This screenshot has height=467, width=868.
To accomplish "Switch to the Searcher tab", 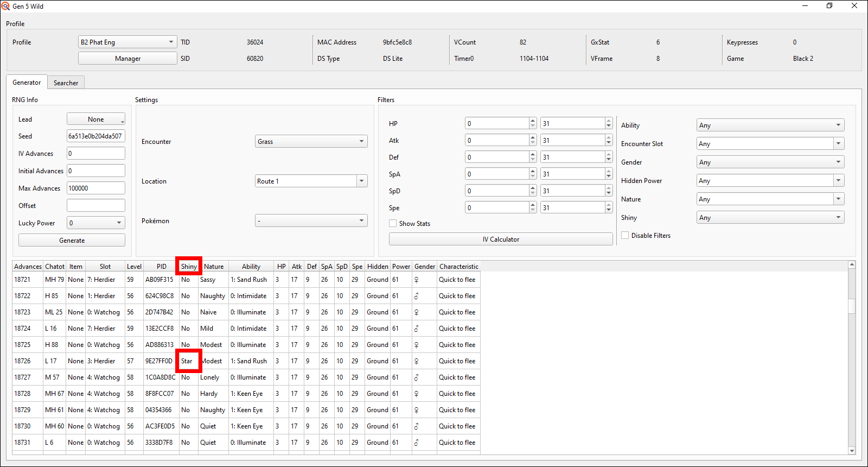I will (66, 83).
